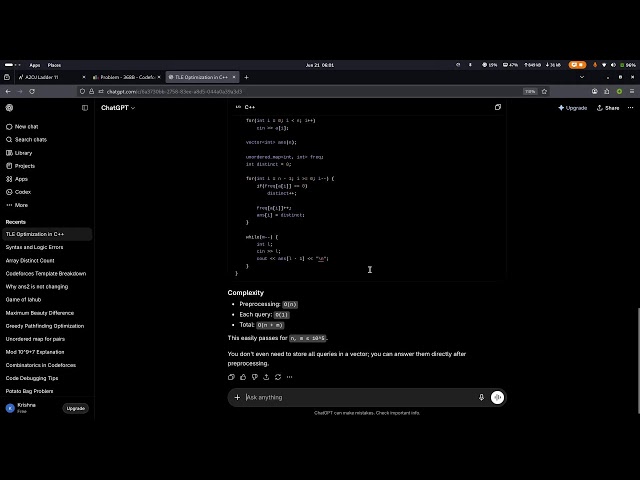Viewport: 640px width, 480px height.
Task: Open Combinatorics in Codeforces chat
Action: (x=47, y=365)
